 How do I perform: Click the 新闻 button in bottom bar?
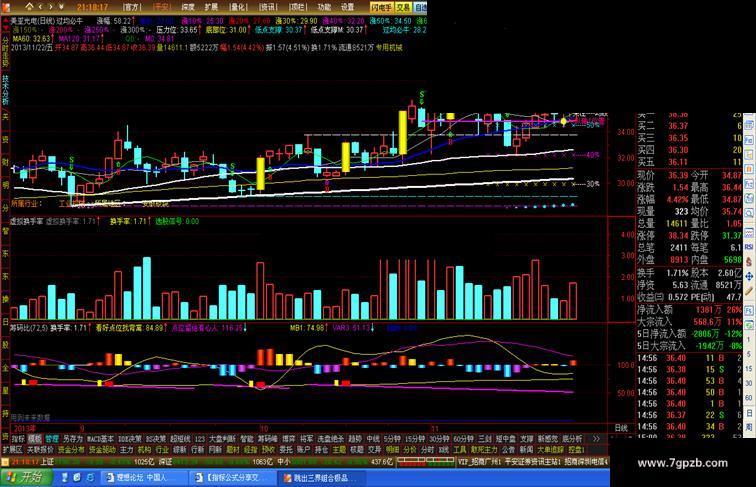coord(526,449)
